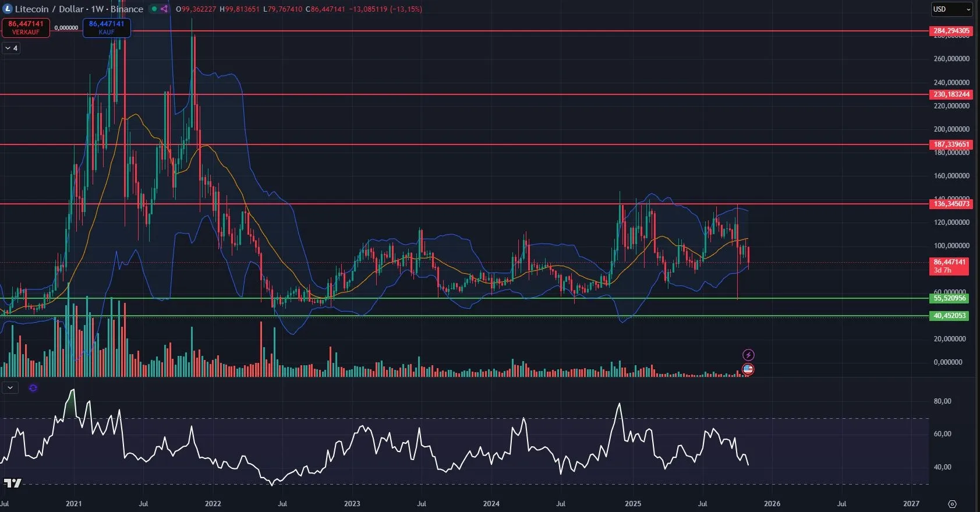The width and height of the screenshot is (980, 512).
Task: Click the change value −13,085119 (−13,15%)
Action: click(x=385, y=9)
